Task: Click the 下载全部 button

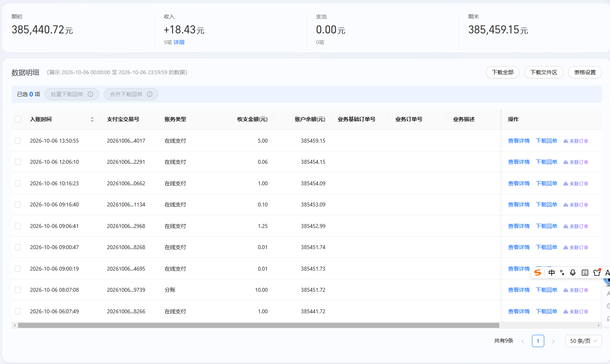Action: click(503, 72)
